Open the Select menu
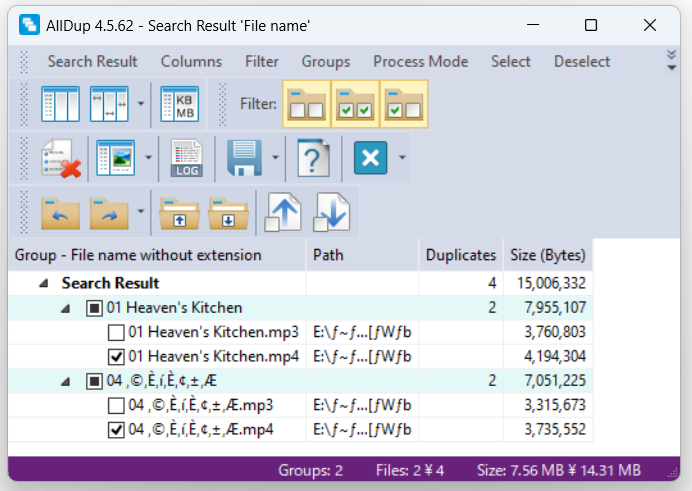Image resolution: width=692 pixels, height=491 pixels. tap(511, 62)
